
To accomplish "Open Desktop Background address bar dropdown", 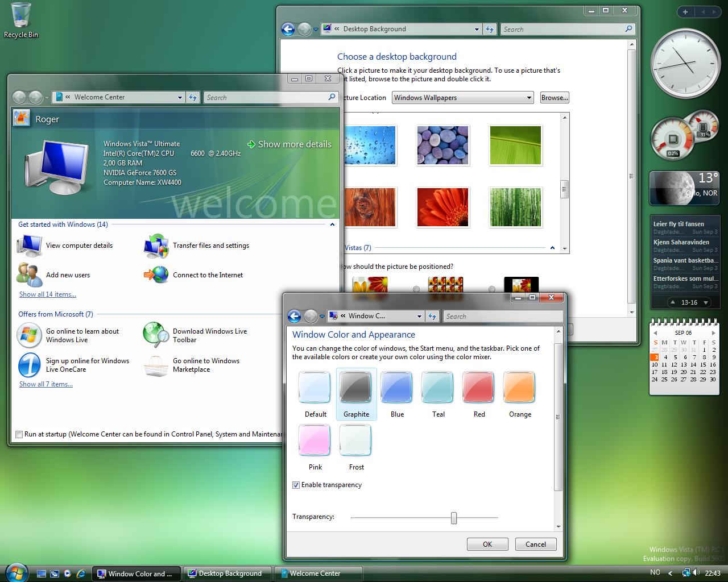I will click(477, 29).
